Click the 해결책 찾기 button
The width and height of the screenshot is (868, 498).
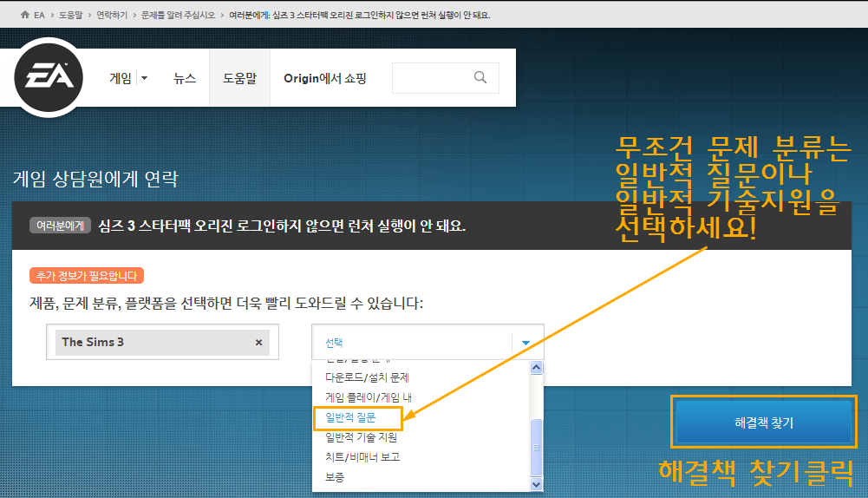(764, 423)
